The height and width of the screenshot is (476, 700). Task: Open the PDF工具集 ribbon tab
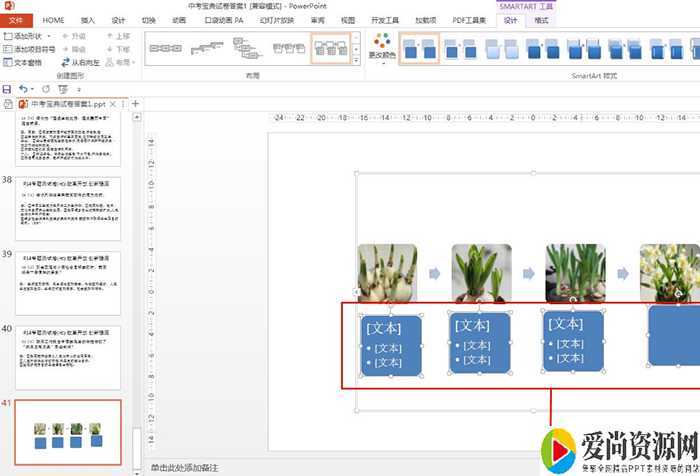pyautogui.click(x=469, y=20)
